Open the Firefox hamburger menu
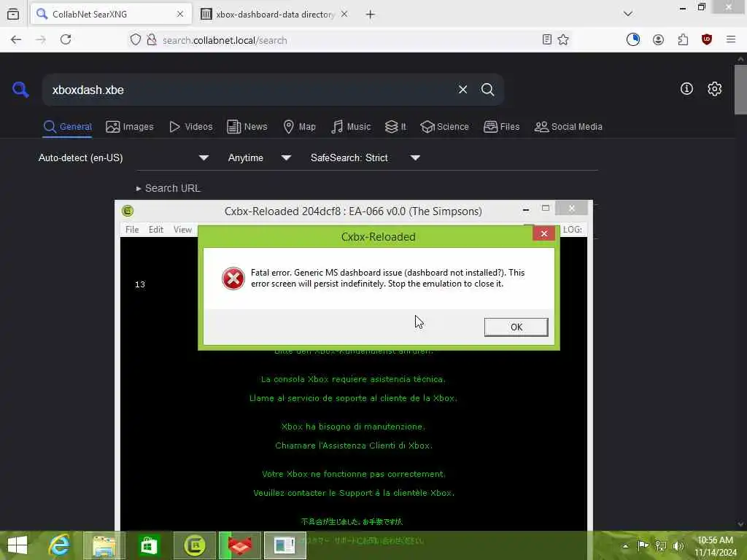Viewport: 747px width, 560px height. (731, 39)
